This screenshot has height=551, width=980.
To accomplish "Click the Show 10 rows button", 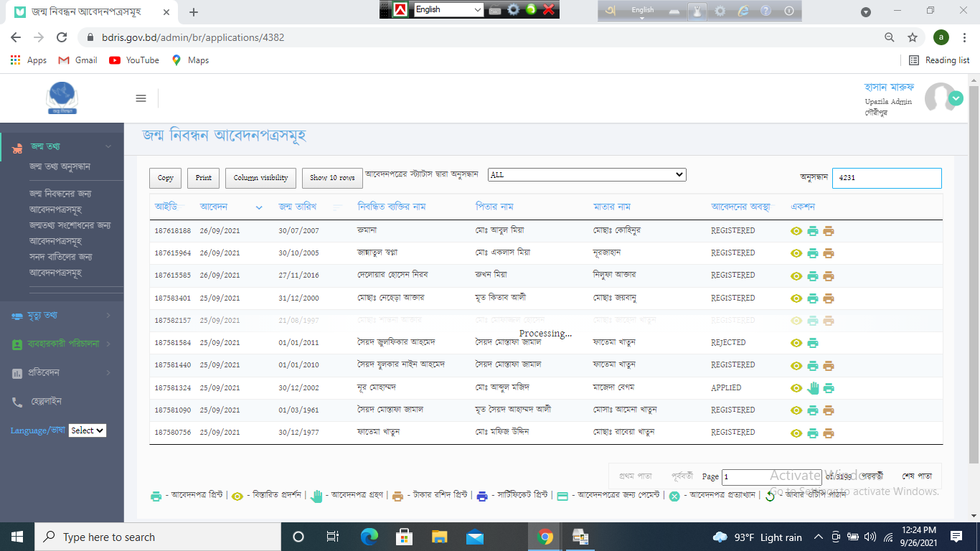I will pos(332,178).
